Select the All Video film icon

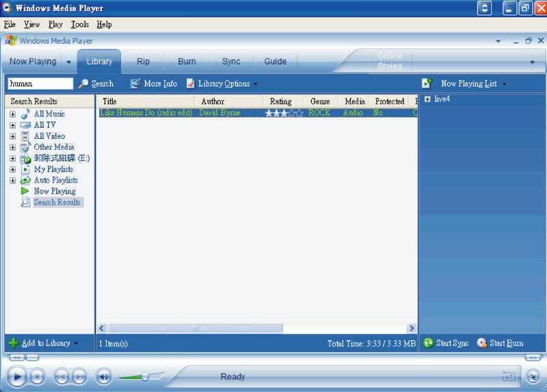(x=25, y=136)
